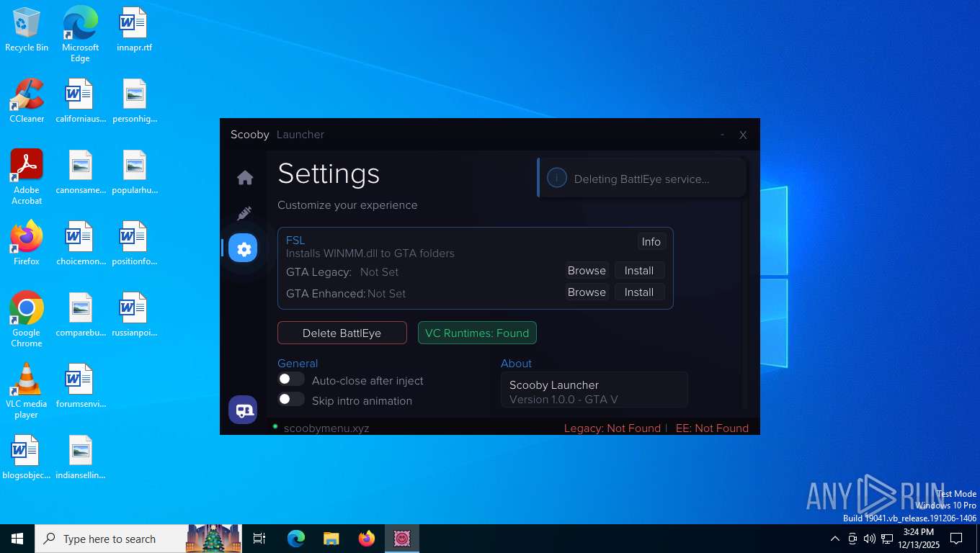Click the Legacy: Not Found status text
This screenshot has width=980, height=553.
612,428
